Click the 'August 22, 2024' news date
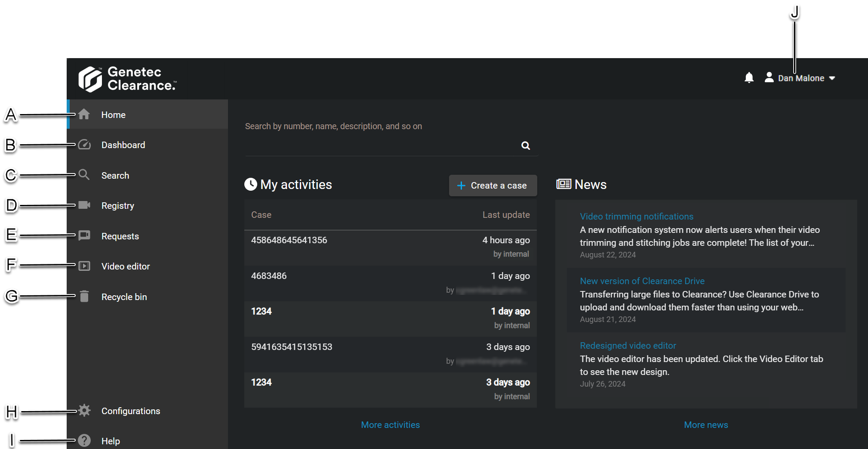The image size is (868, 449). pos(607,254)
